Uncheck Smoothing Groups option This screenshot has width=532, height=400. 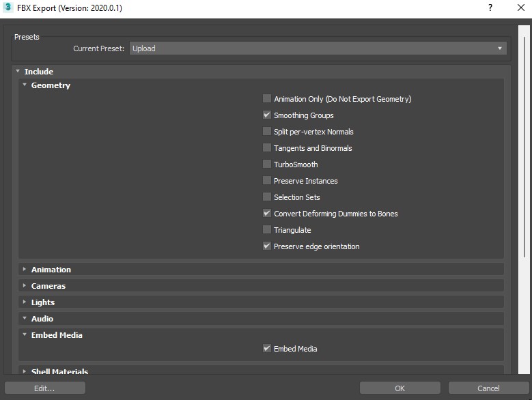point(267,115)
